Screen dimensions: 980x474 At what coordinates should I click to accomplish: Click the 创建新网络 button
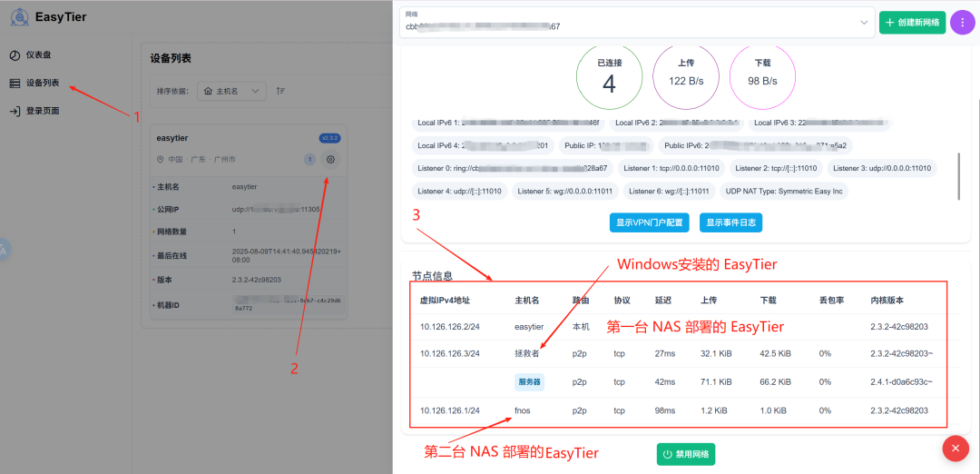pyautogui.click(x=913, y=23)
